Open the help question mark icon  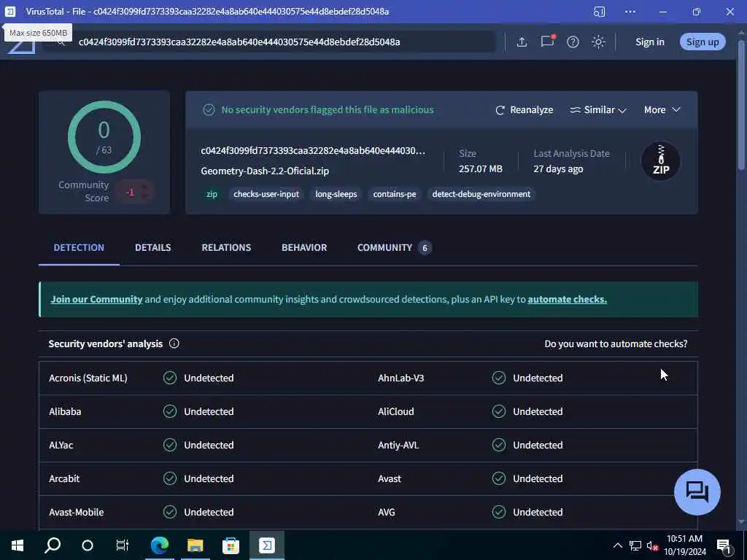[573, 42]
